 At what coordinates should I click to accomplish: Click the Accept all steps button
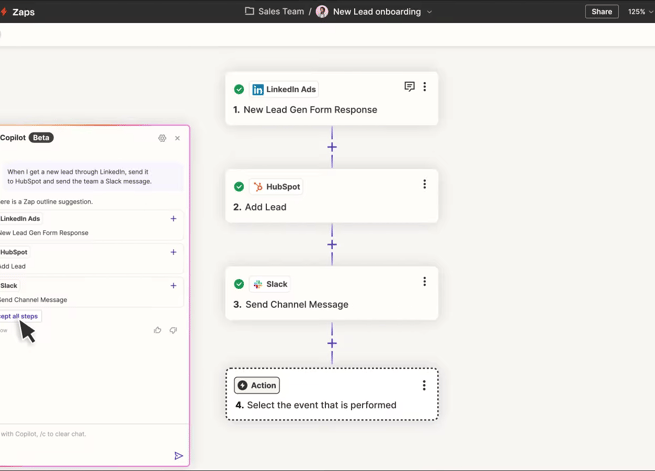pyautogui.click(x=20, y=316)
